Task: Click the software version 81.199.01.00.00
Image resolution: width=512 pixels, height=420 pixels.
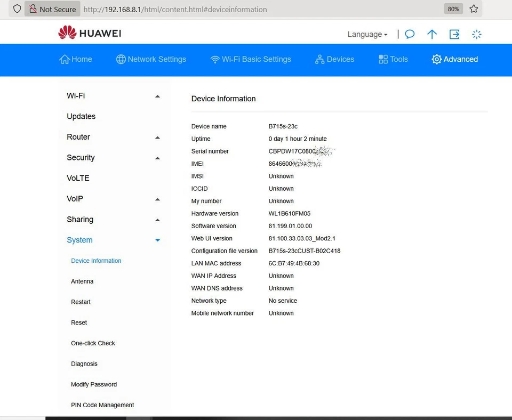Action: coord(290,226)
